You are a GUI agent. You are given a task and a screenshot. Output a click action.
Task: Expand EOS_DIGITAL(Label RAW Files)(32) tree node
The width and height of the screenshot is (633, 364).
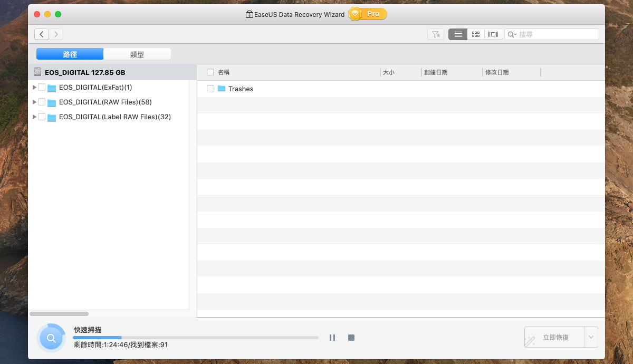point(35,117)
